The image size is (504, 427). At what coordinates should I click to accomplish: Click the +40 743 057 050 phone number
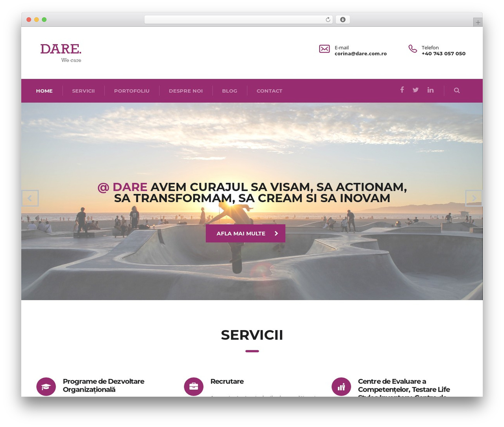[x=443, y=54]
